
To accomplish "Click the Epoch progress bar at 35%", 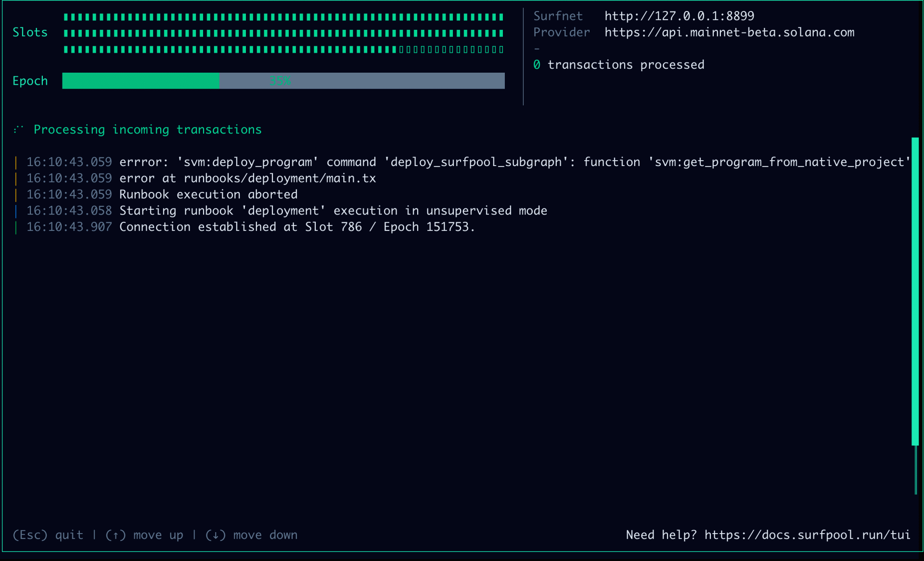I will 283,81.
